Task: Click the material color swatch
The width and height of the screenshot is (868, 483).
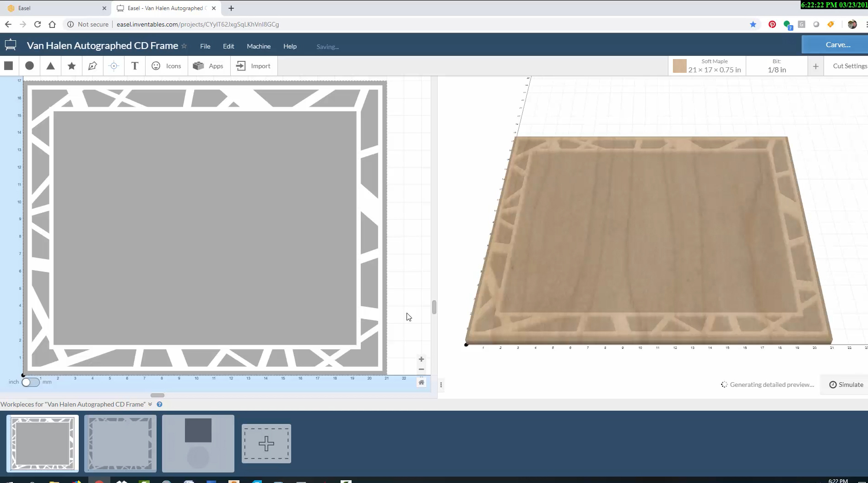Action: (x=679, y=66)
